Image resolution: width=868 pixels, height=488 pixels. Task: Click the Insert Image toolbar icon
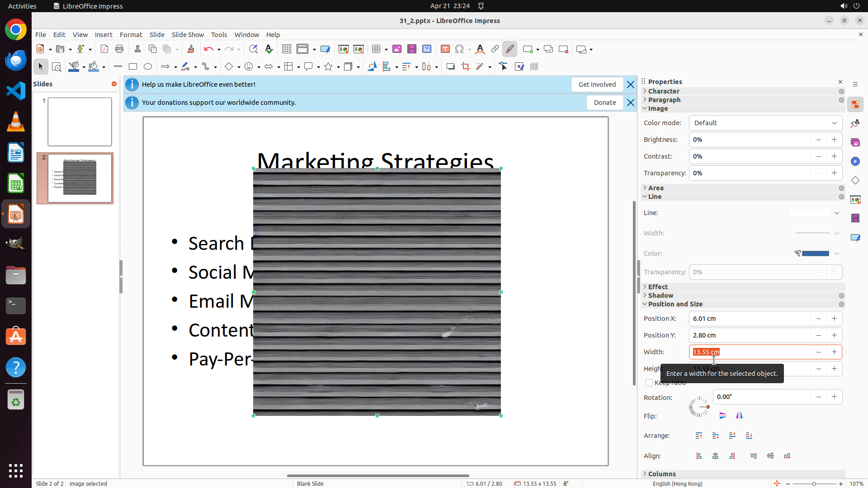pyautogui.click(x=396, y=49)
